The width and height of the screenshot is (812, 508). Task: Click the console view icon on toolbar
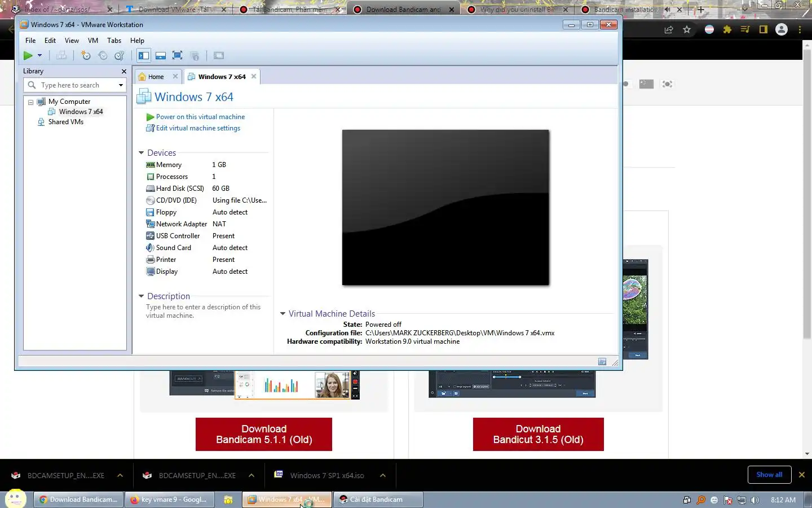pos(219,55)
